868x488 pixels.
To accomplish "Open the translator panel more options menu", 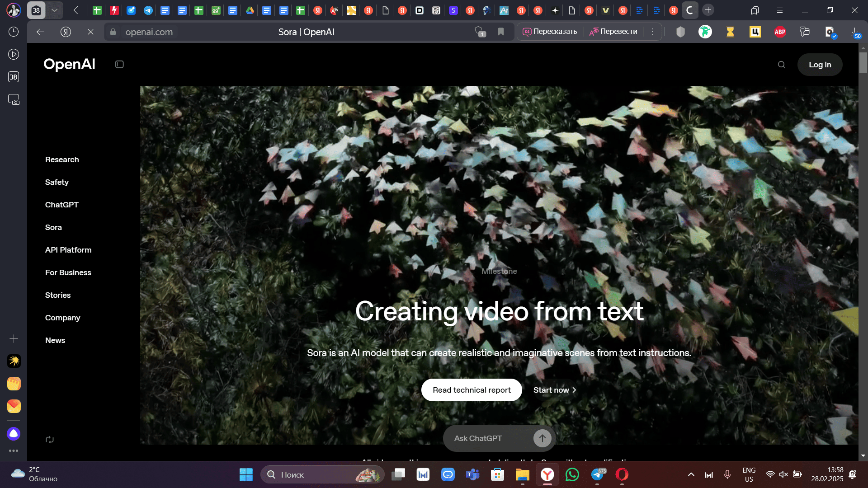I will (652, 32).
